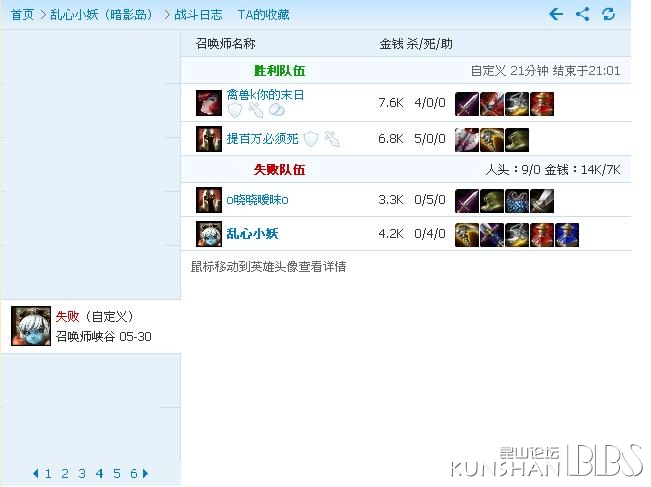Click 提百万必须死's boots item icon

(517, 140)
